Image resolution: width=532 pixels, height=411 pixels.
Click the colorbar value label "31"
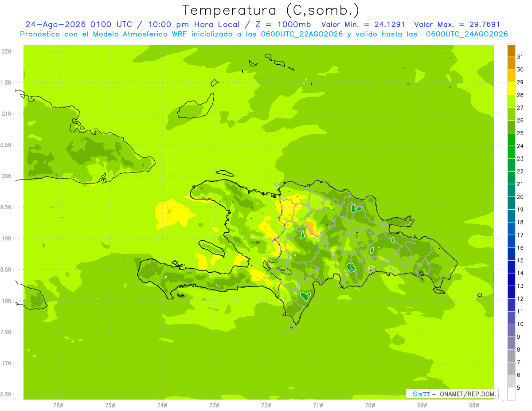tap(520, 57)
